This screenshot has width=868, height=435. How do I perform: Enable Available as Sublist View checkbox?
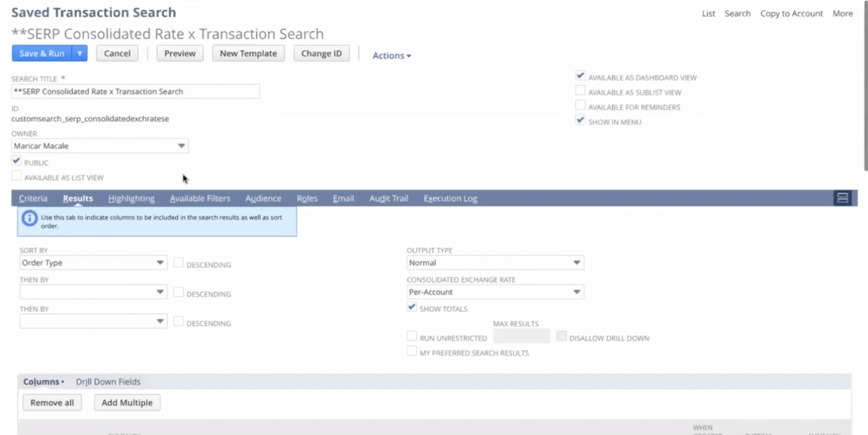580,91
